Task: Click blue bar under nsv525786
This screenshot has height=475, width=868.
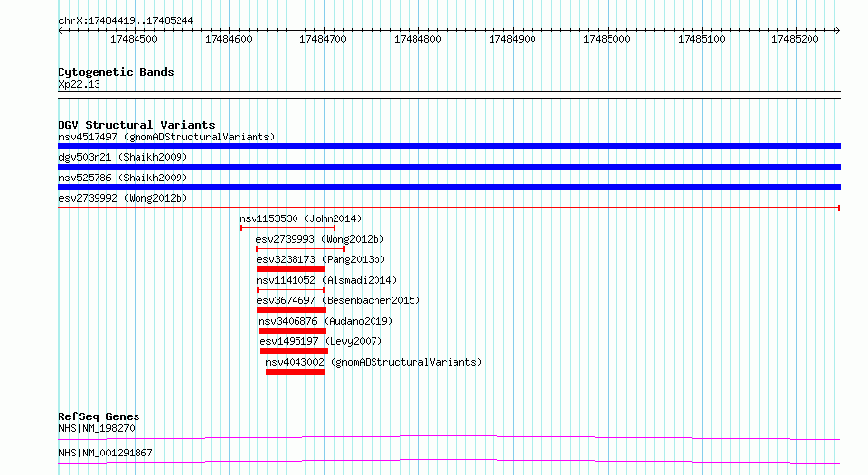Action: click(449, 187)
